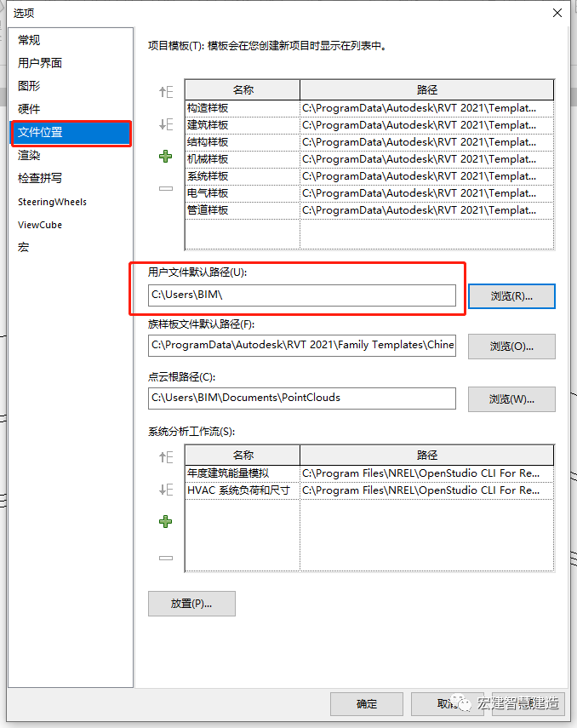Click 路径 header in workflow table
Viewport: 577px width, 728px height.
427,455
